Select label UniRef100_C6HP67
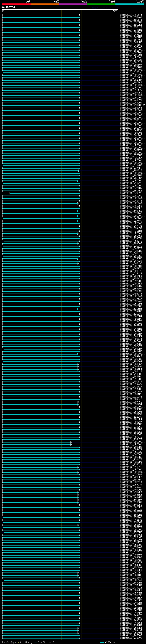The height and width of the screenshot is (644, 146). click(131, 364)
